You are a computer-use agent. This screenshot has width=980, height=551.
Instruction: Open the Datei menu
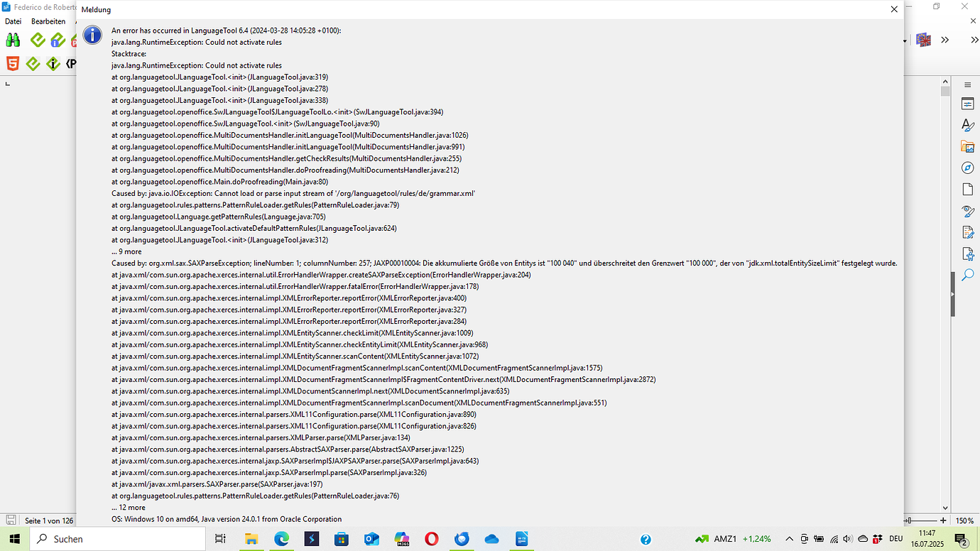[x=13, y=21]
